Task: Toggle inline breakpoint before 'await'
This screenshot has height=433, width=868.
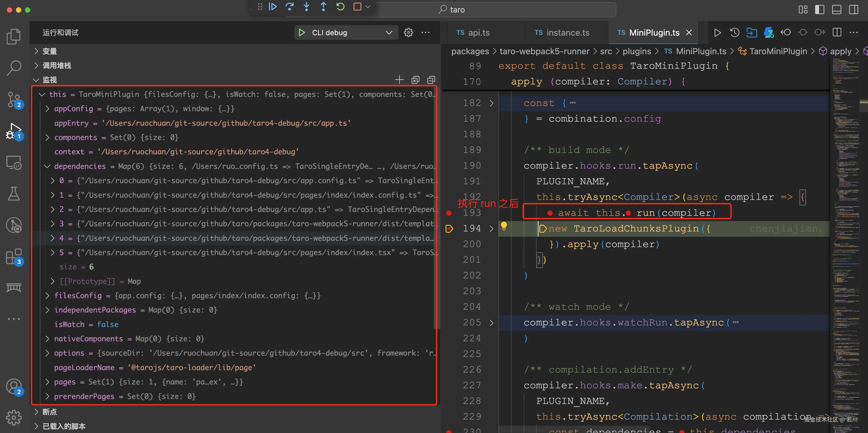Action: point(550,213)
